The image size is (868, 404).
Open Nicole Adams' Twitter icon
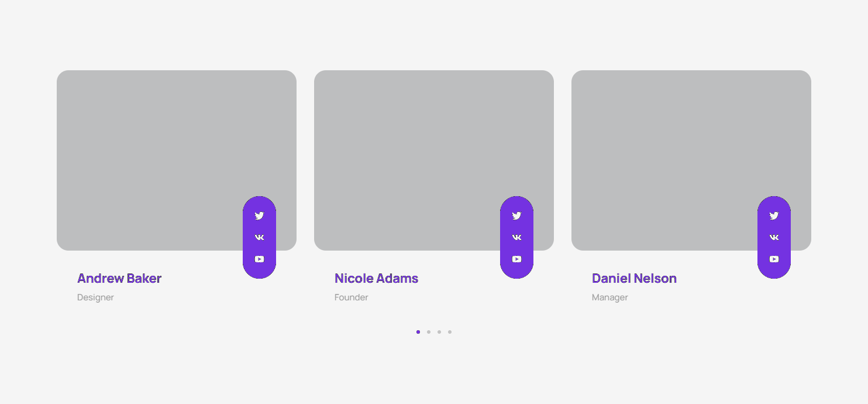516,215
